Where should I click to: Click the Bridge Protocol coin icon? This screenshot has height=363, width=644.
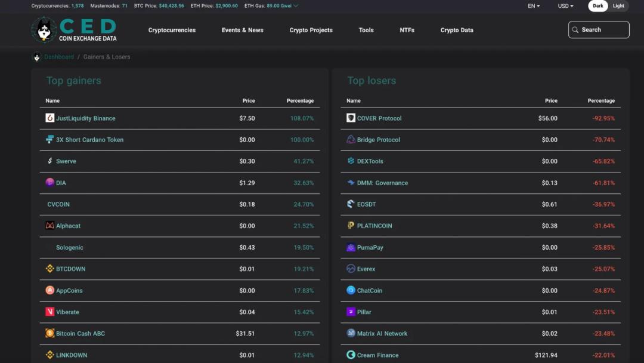(x=351, y=139)
